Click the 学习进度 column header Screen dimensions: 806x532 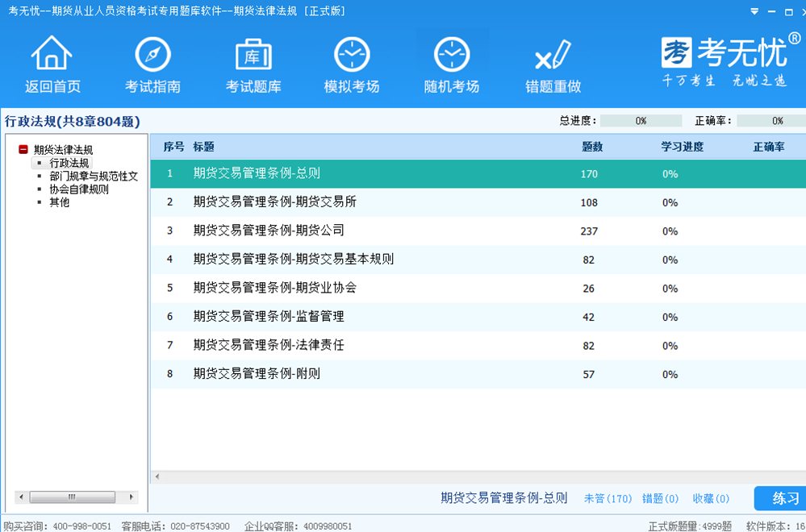pos(682,147)
